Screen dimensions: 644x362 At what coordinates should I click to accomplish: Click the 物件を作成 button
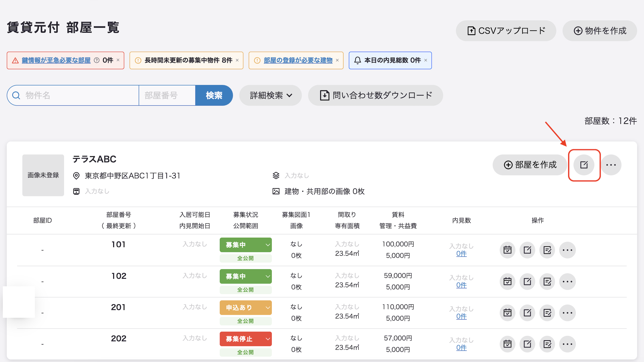coord(600,31)
